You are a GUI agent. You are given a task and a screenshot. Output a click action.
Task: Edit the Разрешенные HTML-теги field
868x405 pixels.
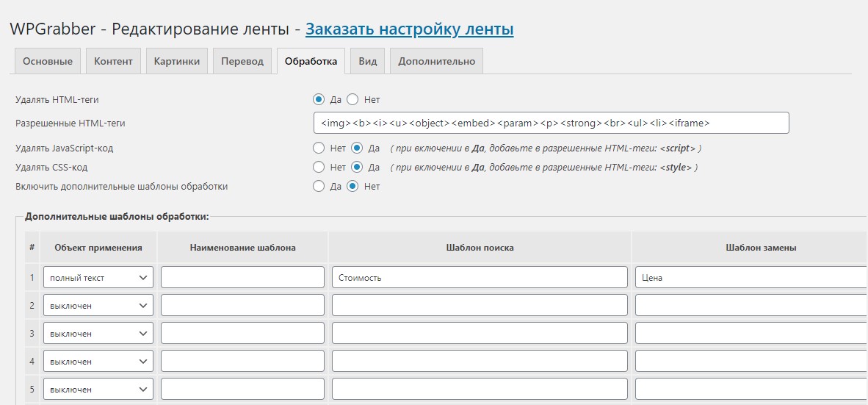[551, 123]
